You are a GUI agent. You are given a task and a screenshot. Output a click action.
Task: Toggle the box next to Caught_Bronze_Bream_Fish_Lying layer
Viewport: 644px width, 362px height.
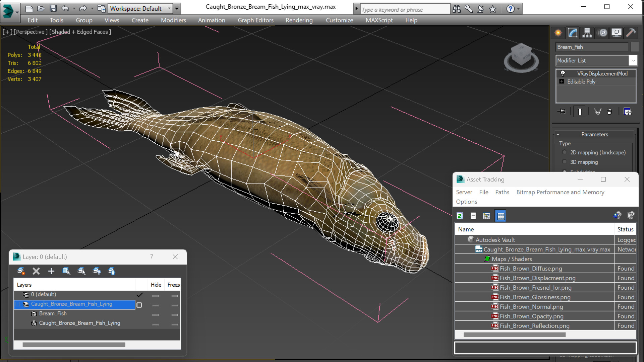139,305
